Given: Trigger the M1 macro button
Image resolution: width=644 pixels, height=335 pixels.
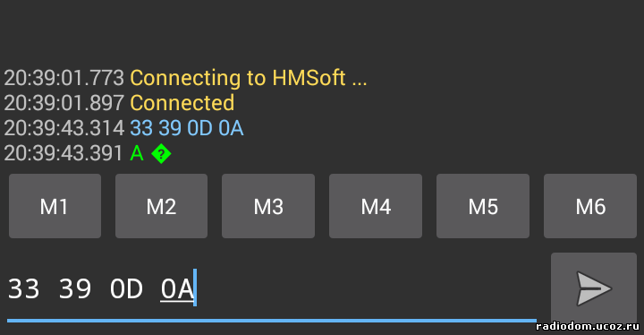Looking at the screenshot, I should click(55, 206).
